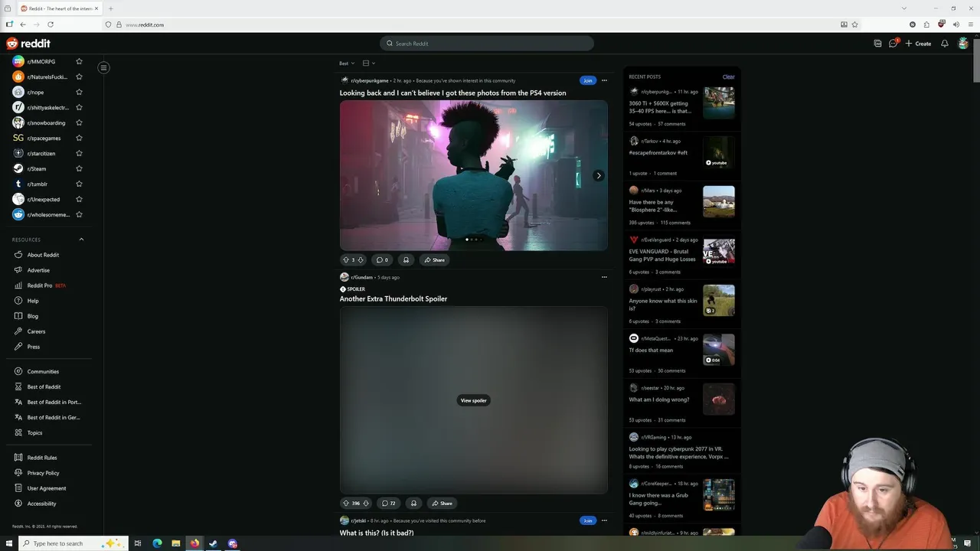Downvote the cyberpunkgame PS4 photos post
This screenshot has height=551, width=980.
pos(361,260)
